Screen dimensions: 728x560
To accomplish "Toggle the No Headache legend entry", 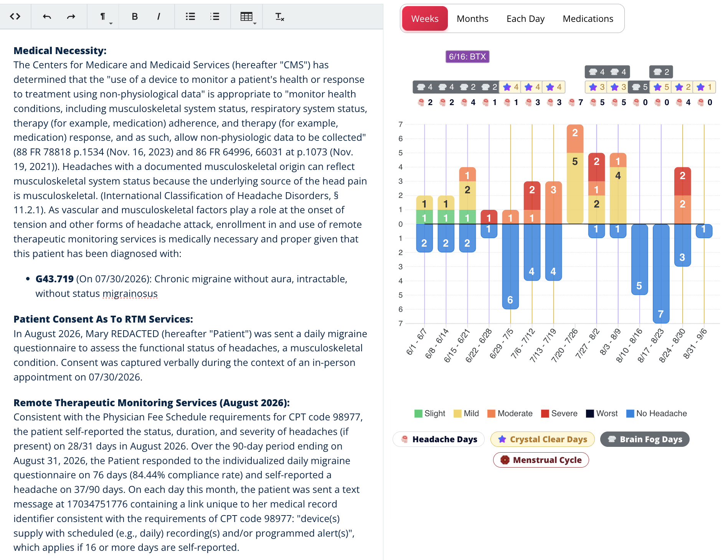I will [657, 413].
